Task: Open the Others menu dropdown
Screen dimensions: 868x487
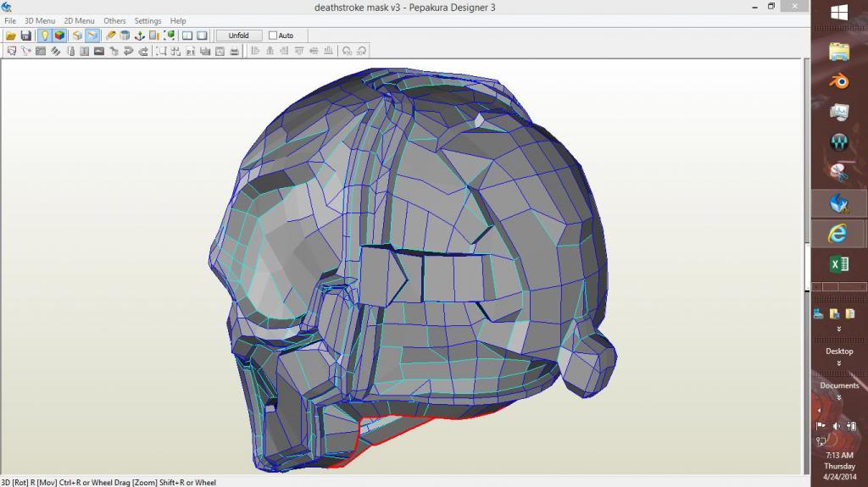Action: 114,21
